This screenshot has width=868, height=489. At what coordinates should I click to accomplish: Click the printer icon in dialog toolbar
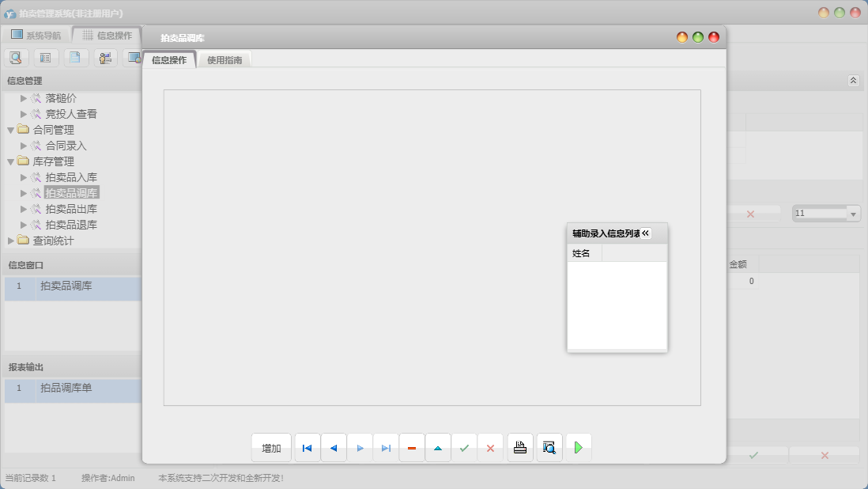click(x=520, y=448)
